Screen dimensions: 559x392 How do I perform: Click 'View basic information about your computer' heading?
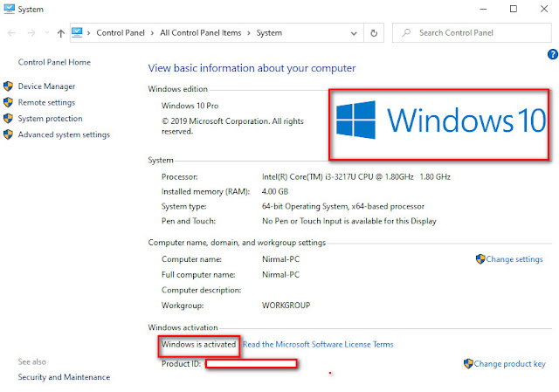coord(252,68)
